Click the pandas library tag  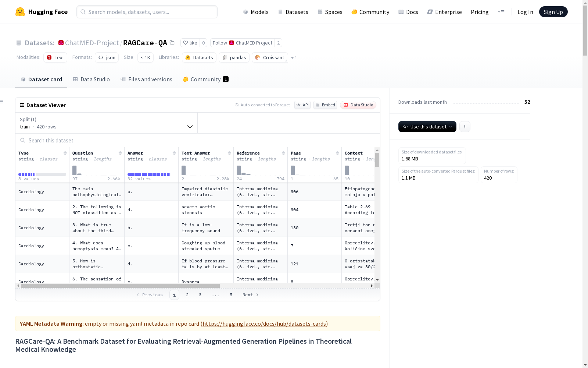click(234, 57)
